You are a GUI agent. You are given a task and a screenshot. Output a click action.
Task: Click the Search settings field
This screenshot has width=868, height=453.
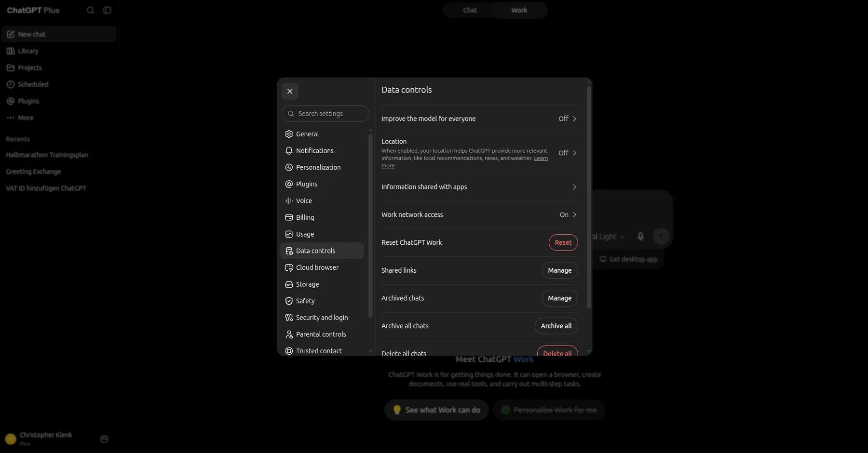point(325,114)
